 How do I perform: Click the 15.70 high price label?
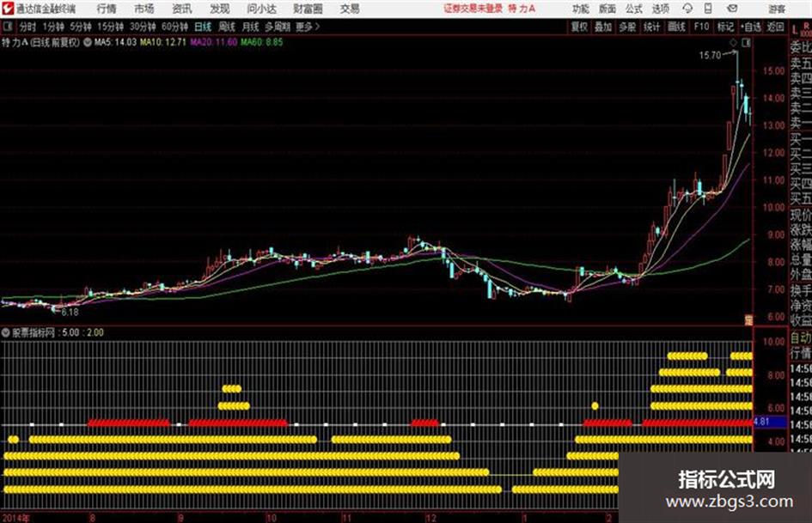pos(710,55)
